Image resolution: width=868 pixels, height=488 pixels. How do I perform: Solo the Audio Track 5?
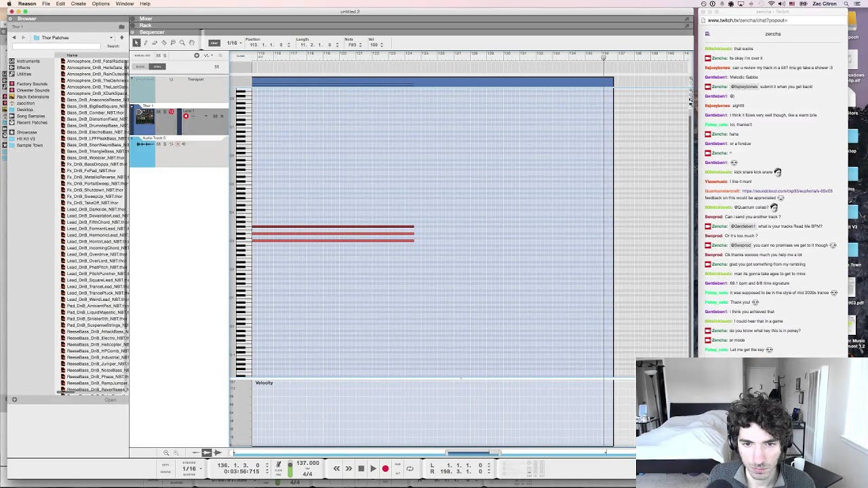[164, 144]
